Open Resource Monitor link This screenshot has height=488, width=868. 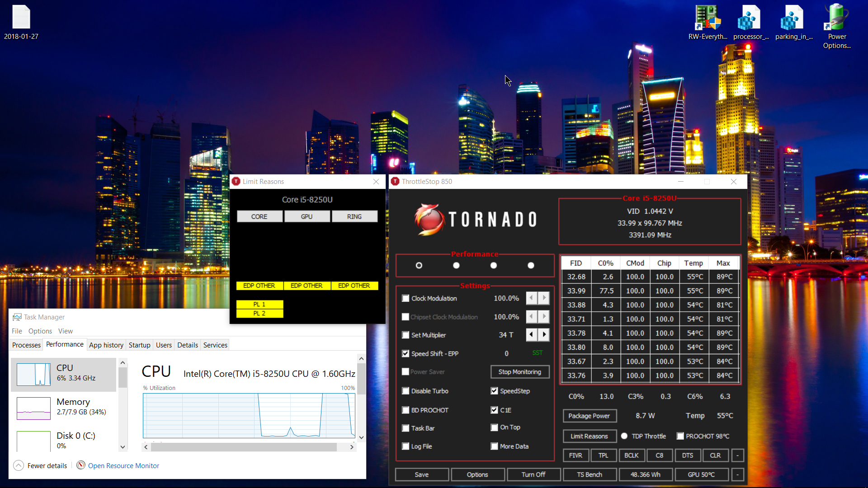pyautogui.click(x=123, y=465)
